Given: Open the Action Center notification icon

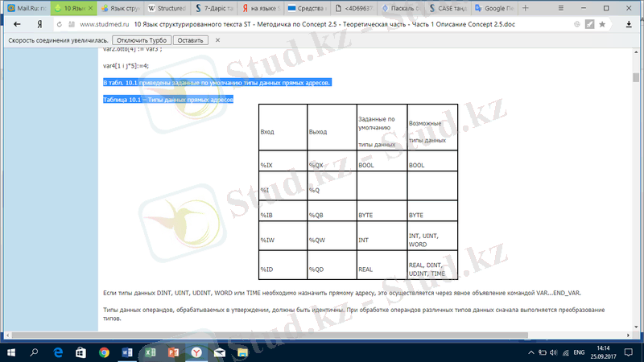Looking at the screenshot, I should tap(629, 352).
